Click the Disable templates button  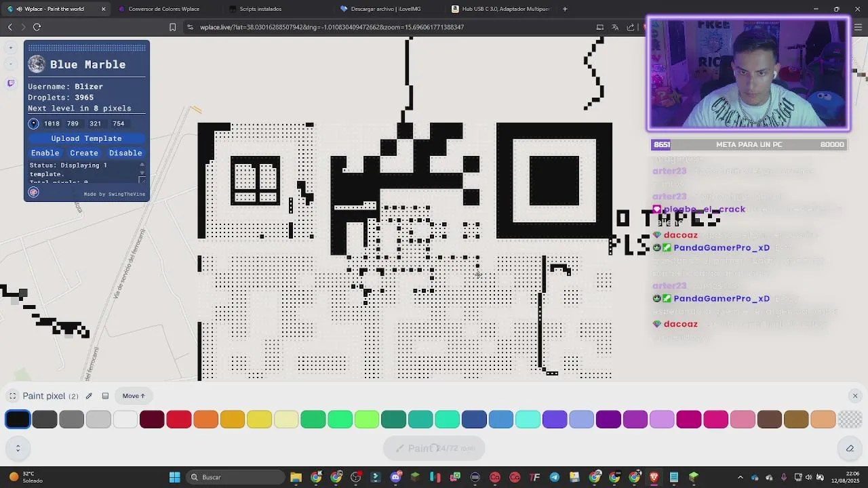125,153
